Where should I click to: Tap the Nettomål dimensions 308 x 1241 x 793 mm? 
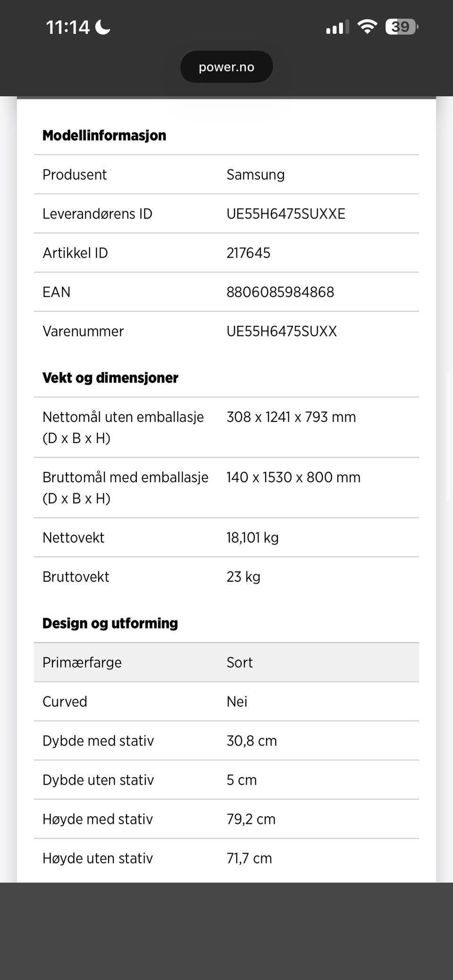(291, 417)
